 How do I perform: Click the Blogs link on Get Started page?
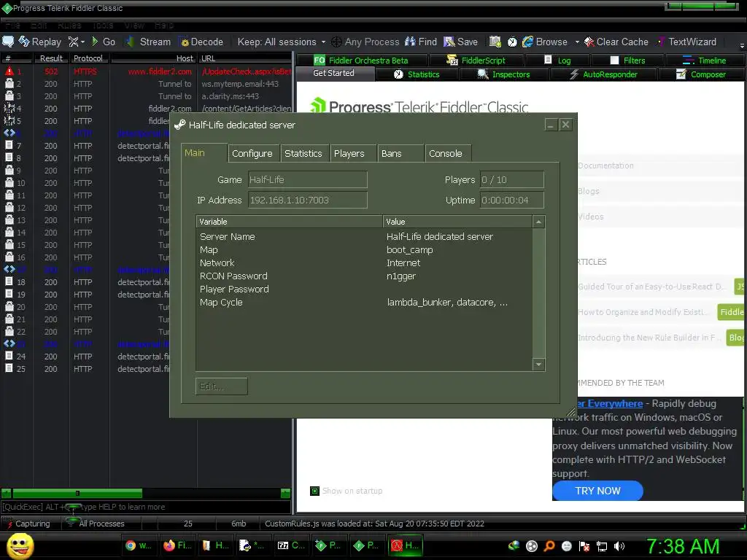click(x=589, y=191)
